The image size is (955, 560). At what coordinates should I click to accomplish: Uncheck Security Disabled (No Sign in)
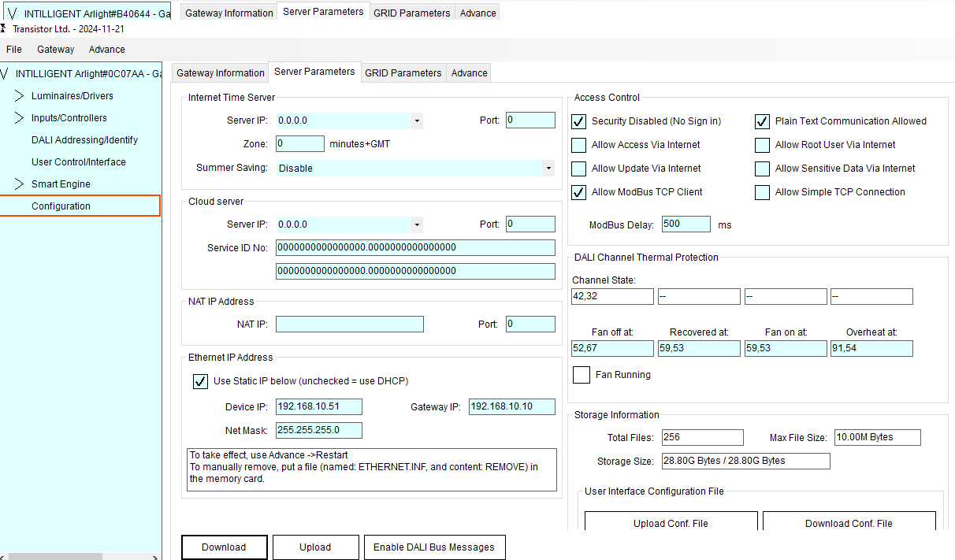point(579,121)
